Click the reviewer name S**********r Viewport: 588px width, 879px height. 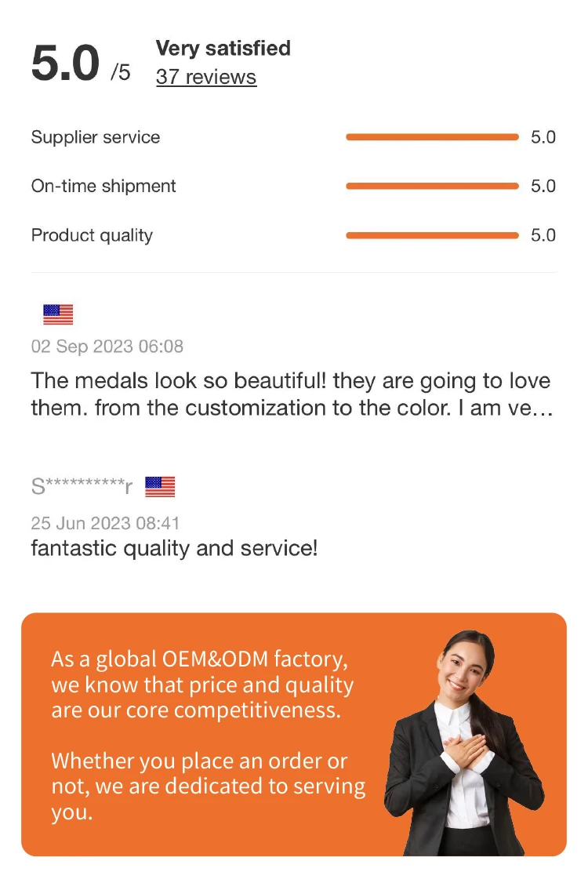82,487
